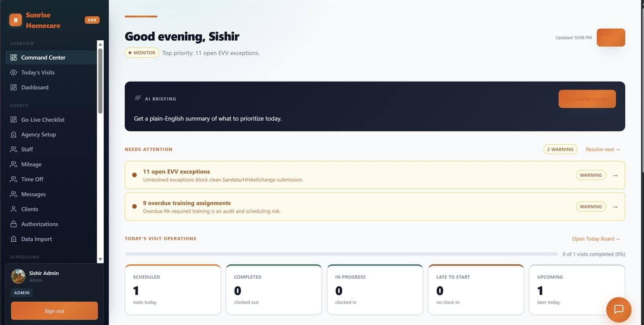Open the Scheduled visits today card

[173, 290]
